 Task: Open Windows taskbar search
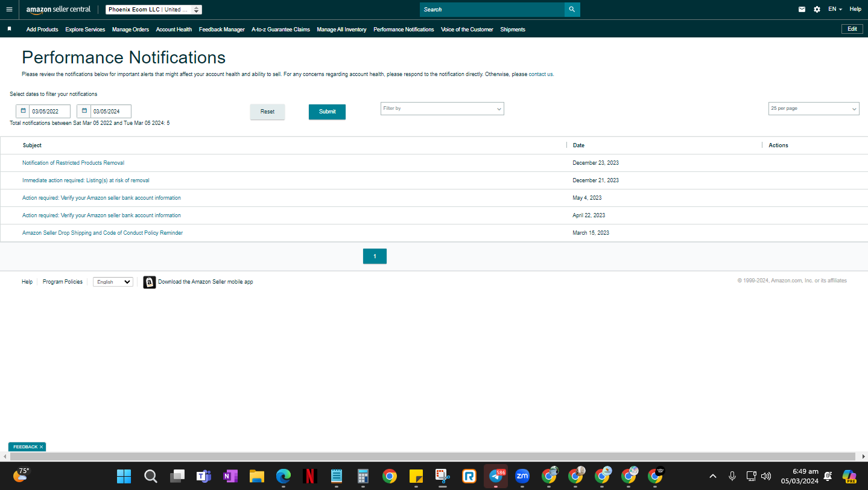(x=151, y=476)
